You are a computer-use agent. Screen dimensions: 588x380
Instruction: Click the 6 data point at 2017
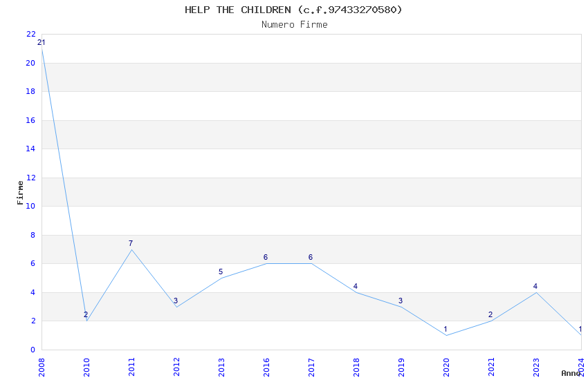click(311, 258)
